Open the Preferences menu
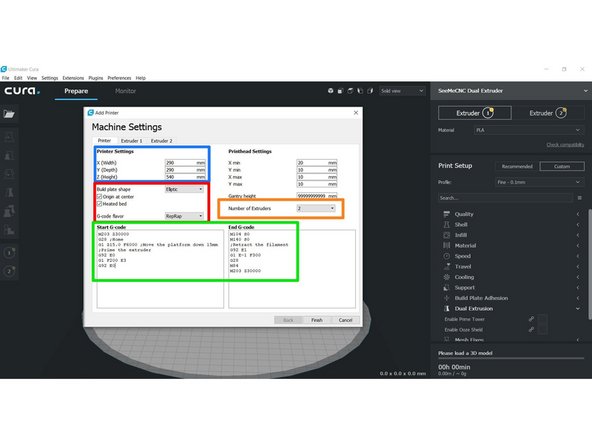Image resolution: width=592 pixels, height=444 pixels. coord(119,78)
